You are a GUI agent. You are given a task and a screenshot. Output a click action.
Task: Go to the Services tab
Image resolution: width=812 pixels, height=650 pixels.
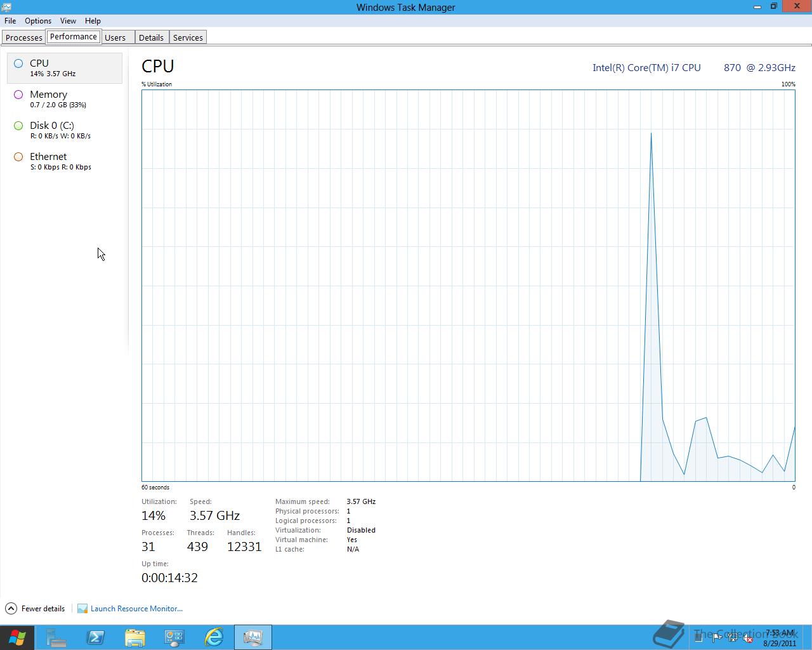[x=188, y=37]
